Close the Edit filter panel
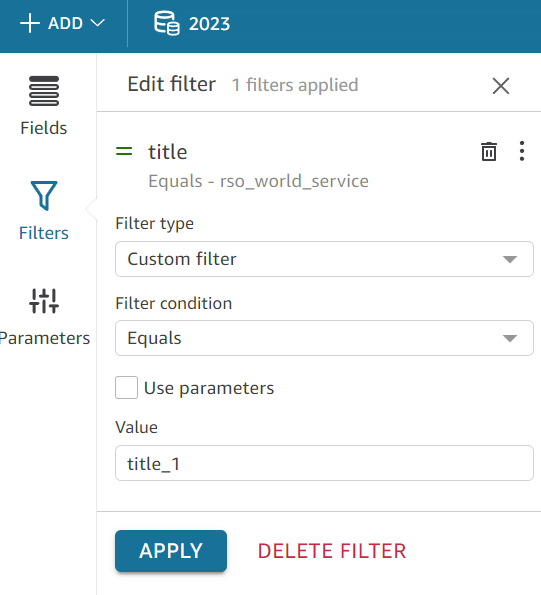 point(501,85)
